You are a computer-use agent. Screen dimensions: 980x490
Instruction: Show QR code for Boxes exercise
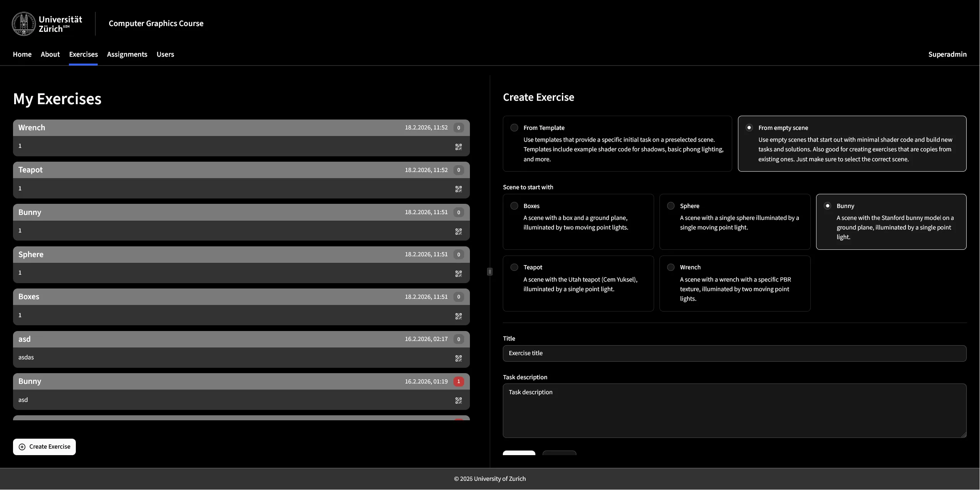[x=458, y=316]
